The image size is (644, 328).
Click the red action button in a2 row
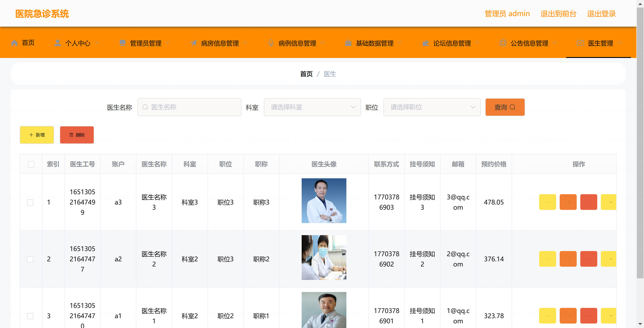tap(589, 259)
